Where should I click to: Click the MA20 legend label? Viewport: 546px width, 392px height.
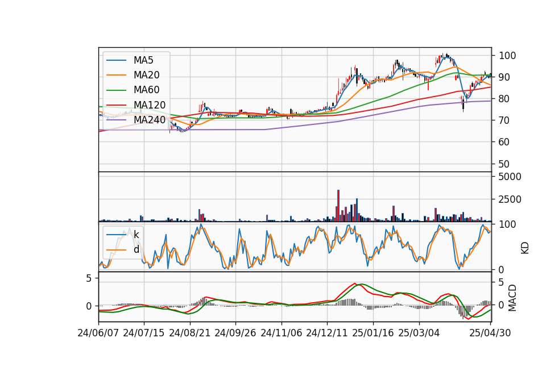[146, 75]
